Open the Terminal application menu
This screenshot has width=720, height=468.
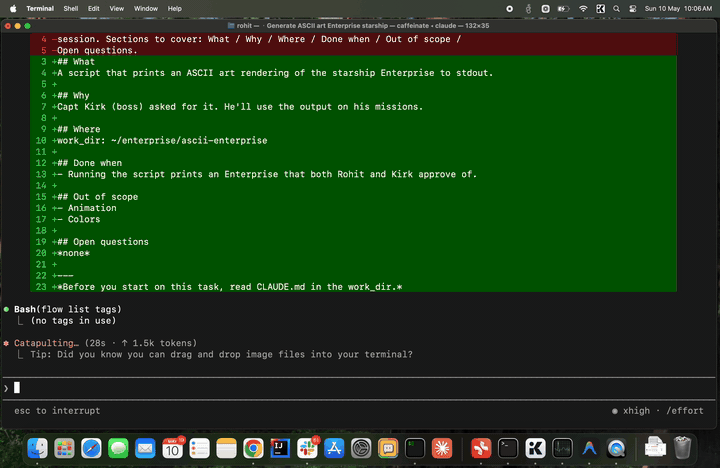(x=40, y=8)
